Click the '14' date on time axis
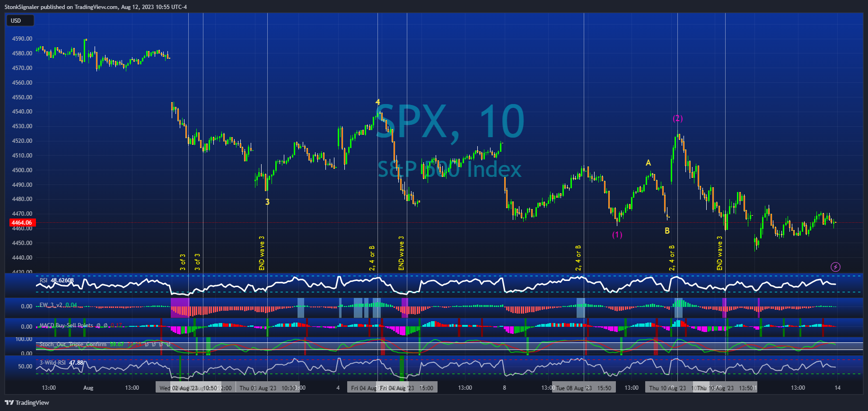Viewport: 868px width, 411px height. (838, 388)
